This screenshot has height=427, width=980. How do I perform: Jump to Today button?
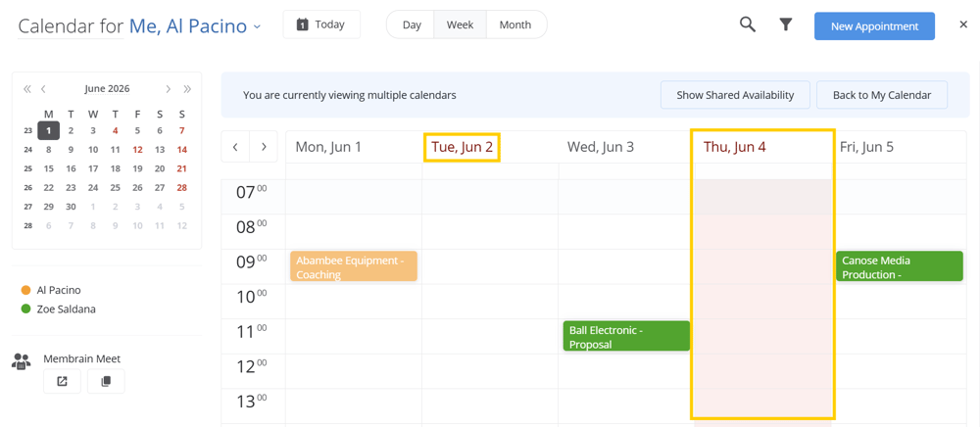click(x=321, y=24)
